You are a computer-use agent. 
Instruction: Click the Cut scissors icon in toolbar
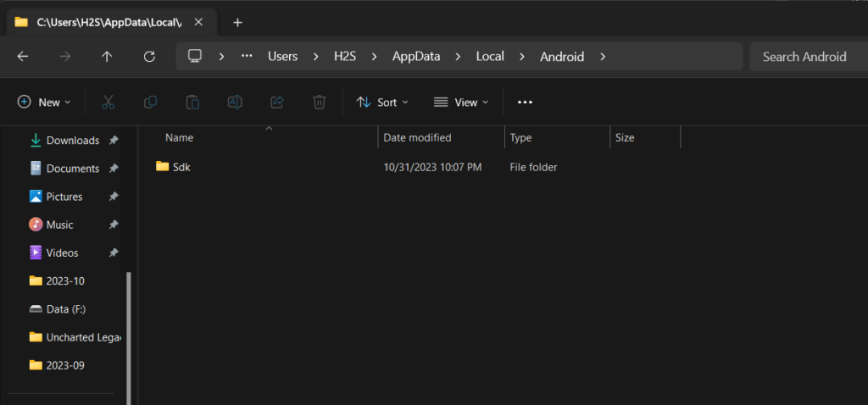click(x=108, y=102)
